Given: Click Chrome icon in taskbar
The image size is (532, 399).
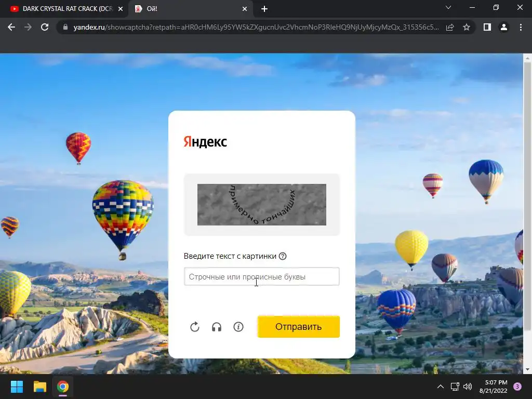Looking at the screenshot, I should point(63,387).
